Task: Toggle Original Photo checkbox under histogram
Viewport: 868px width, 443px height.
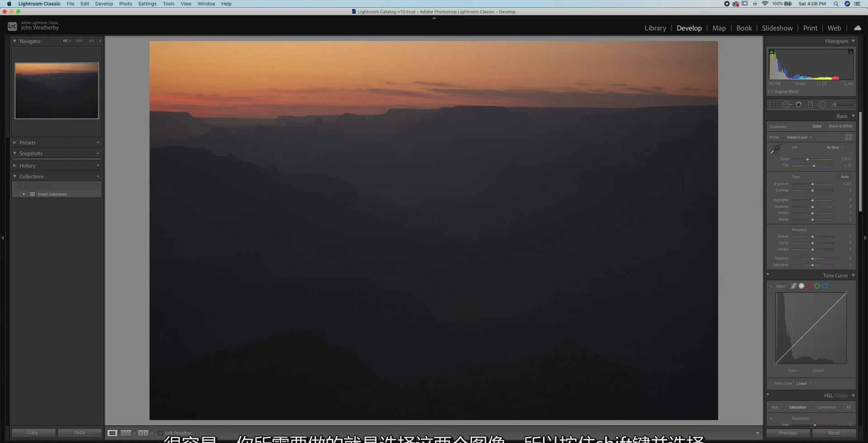Action: coord(771,92)
